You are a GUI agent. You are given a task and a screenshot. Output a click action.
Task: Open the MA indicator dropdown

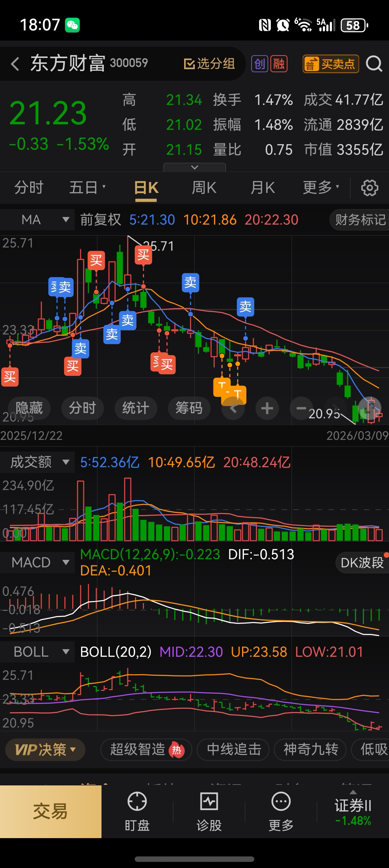tap(37, 220)
